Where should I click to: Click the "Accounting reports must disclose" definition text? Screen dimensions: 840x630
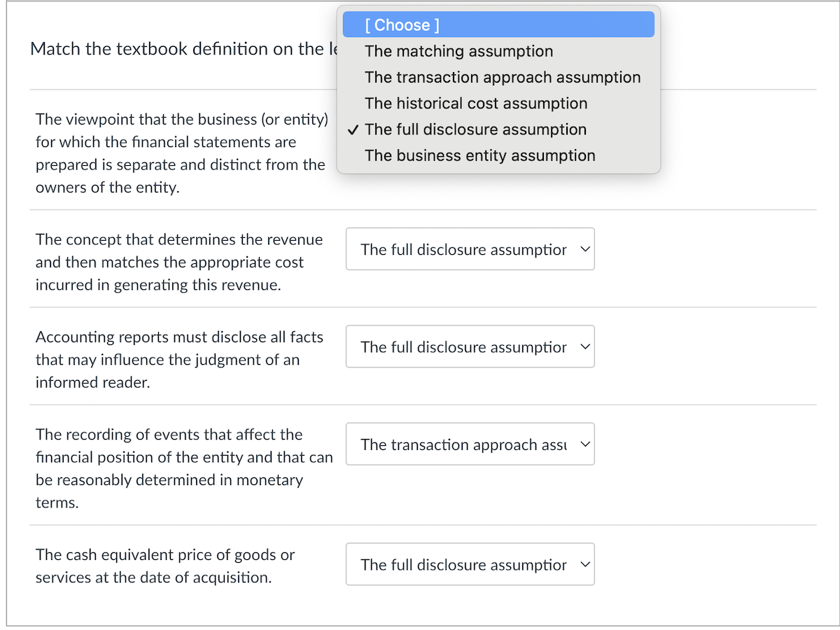coord(178,359)
